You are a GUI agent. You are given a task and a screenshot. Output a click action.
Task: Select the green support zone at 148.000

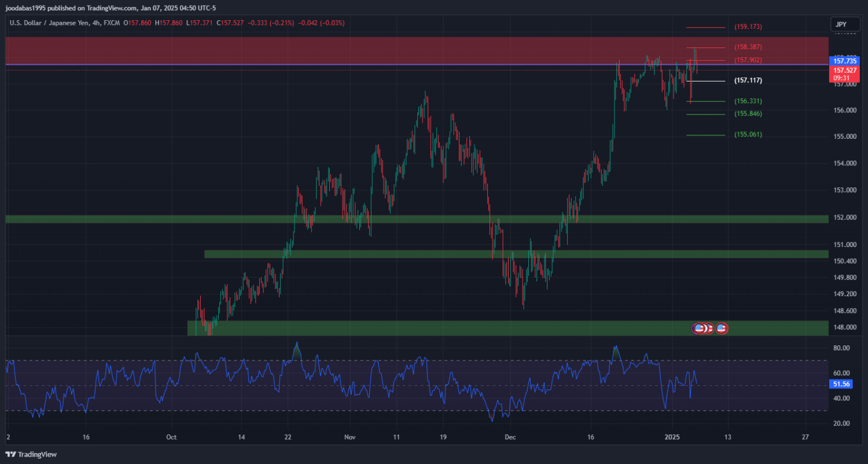pos(508,328)
